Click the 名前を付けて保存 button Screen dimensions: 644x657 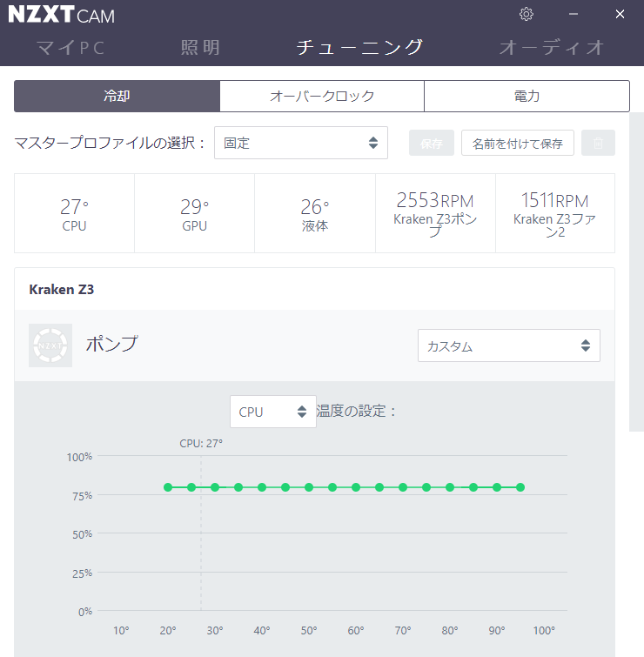pyautogui.click(x=518, y=143)
